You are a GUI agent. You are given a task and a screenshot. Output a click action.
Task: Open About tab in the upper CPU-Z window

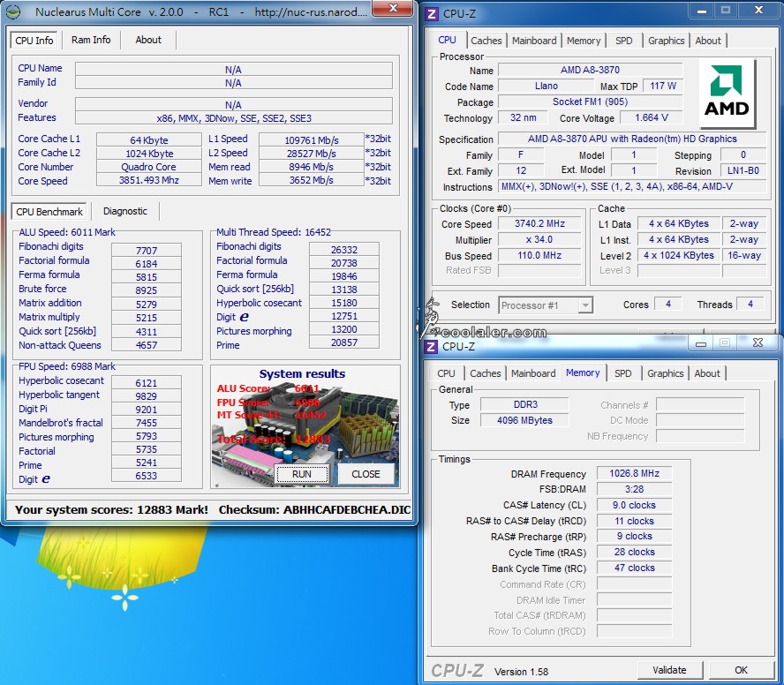(708, 41)
